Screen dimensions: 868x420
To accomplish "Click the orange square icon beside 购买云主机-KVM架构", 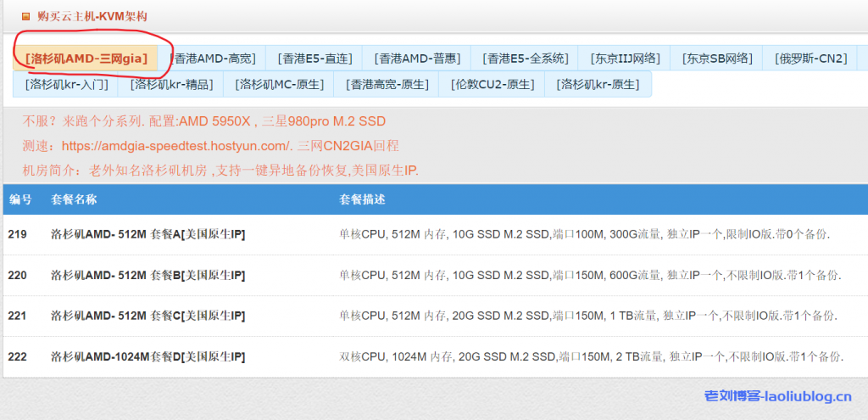I will [x=25, y=17].
